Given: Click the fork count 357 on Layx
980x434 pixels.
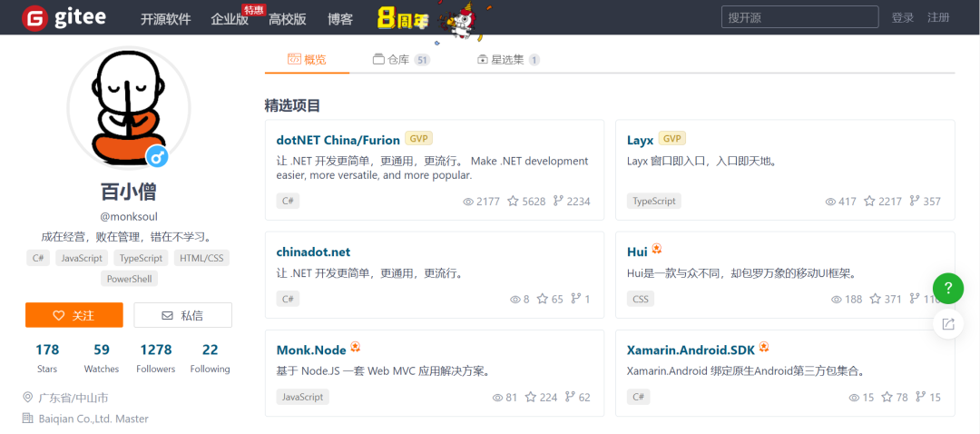Looking at the screenshot, I should [925, 202].
